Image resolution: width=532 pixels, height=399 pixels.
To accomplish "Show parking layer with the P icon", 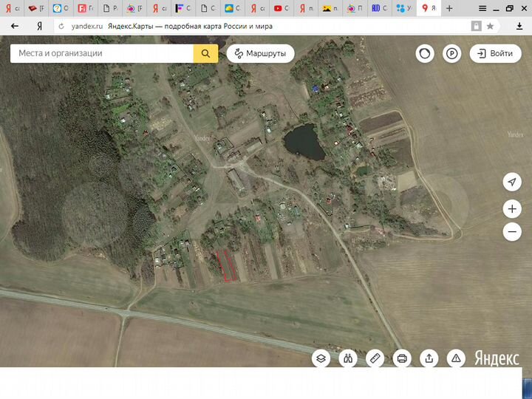I will pyautogui.click(x=452, y=53).
